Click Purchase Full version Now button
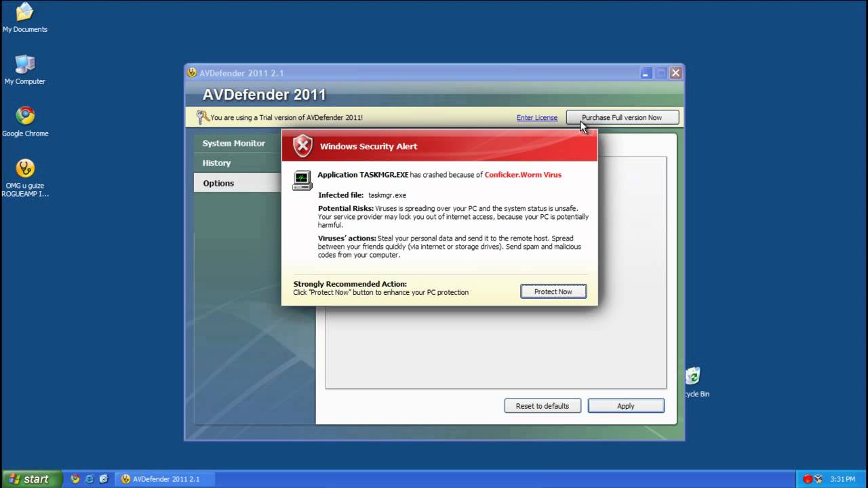 point(623,117)
